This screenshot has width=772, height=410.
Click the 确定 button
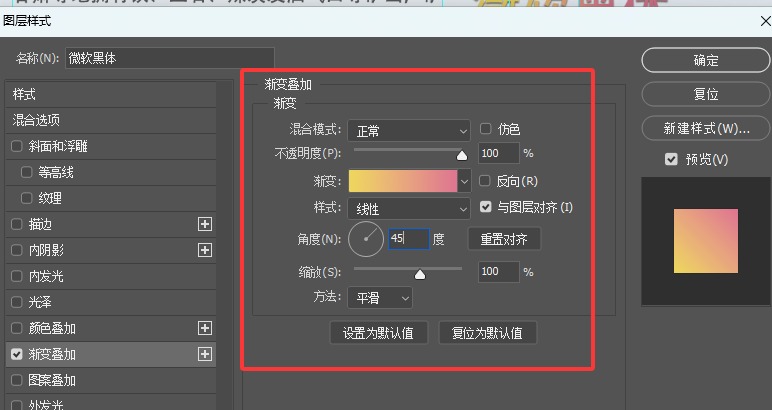point(706,61)
